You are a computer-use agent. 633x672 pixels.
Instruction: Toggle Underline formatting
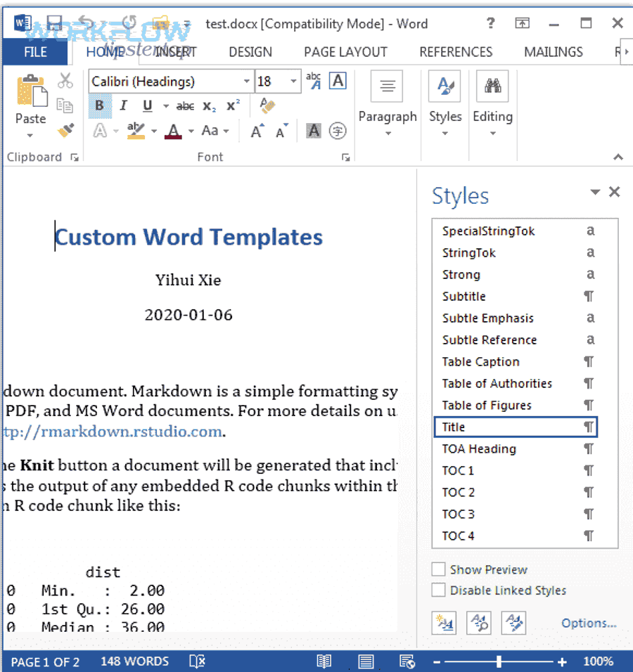point(148,105)
